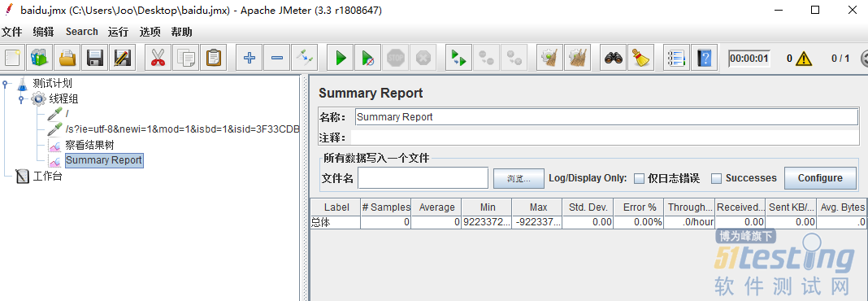Viewport: 868px width, 301px height.
Task: Start the test with green play icon
Action: tap(341, 58)
